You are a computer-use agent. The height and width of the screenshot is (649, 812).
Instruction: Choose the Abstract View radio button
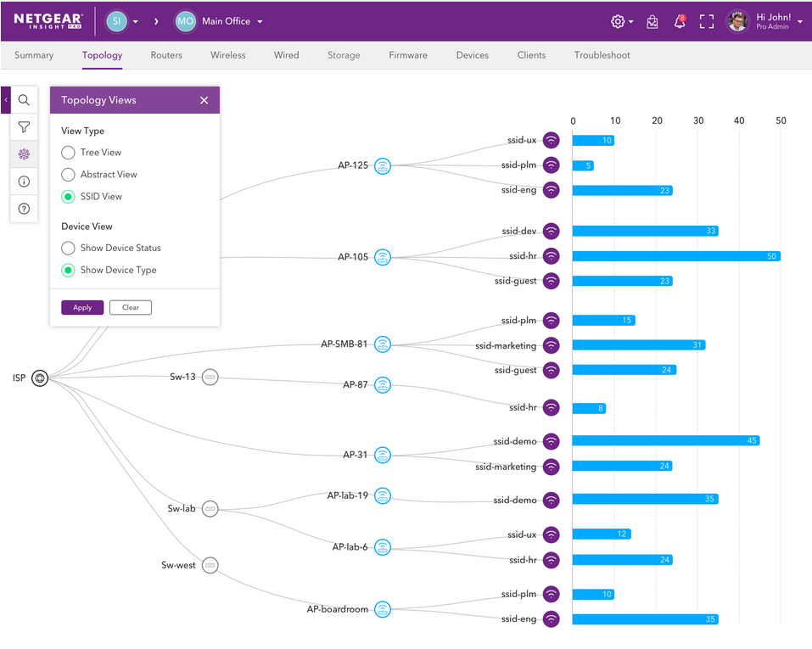[x=69, y=175]
